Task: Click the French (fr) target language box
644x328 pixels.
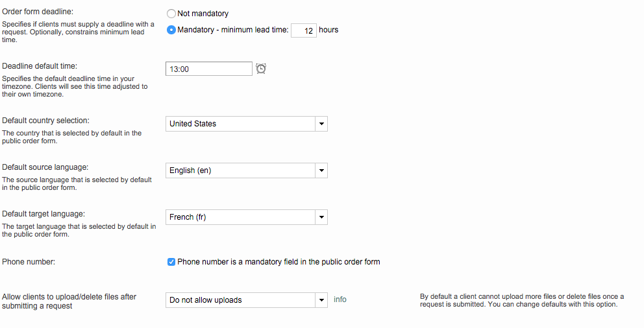Action: [x=240, y=217]
